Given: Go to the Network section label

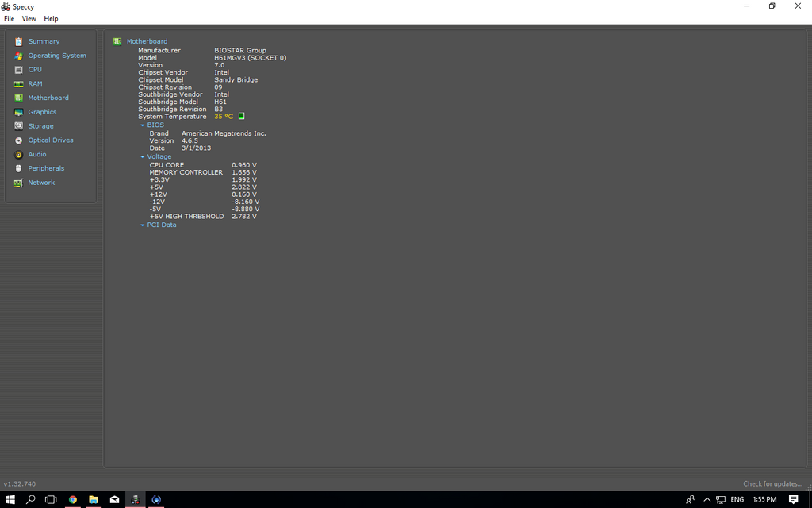Looking at the screenshot, I should coord(41,183).
